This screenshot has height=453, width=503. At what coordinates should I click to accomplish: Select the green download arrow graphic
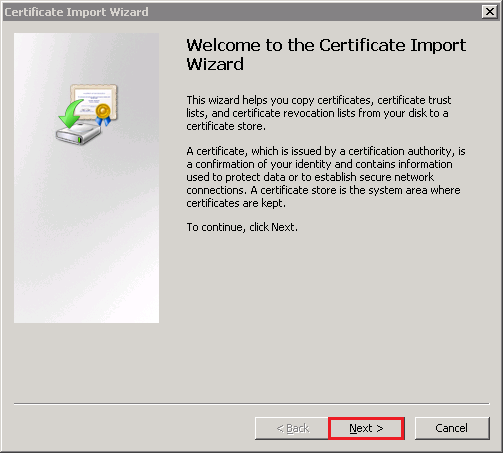click(71, 114)
